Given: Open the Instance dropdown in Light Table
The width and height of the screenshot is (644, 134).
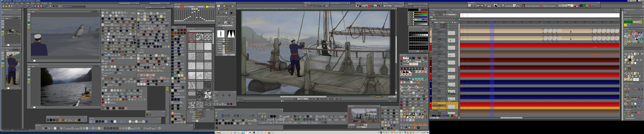Looking at the screenshot, I should coord(190,7).
